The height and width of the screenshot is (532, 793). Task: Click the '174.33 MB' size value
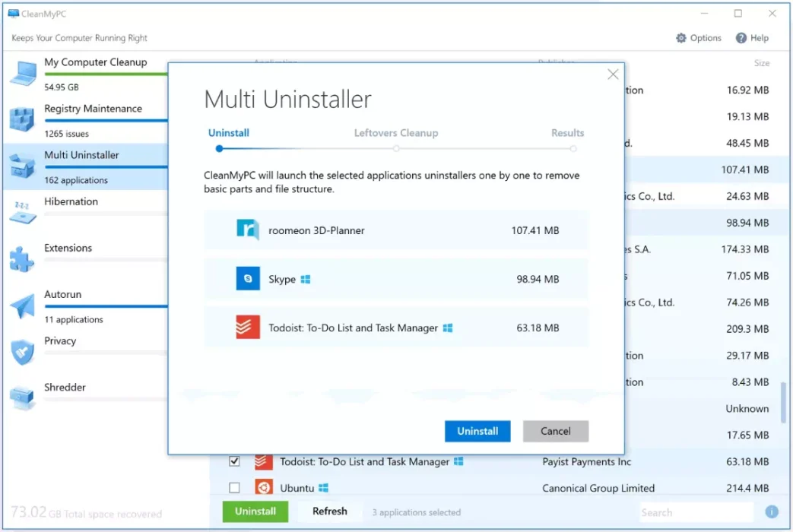pyautogui.click(x=745, y=249)
